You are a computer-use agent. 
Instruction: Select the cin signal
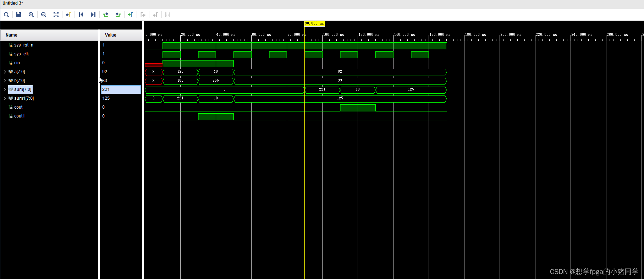[x=17, y=63]
